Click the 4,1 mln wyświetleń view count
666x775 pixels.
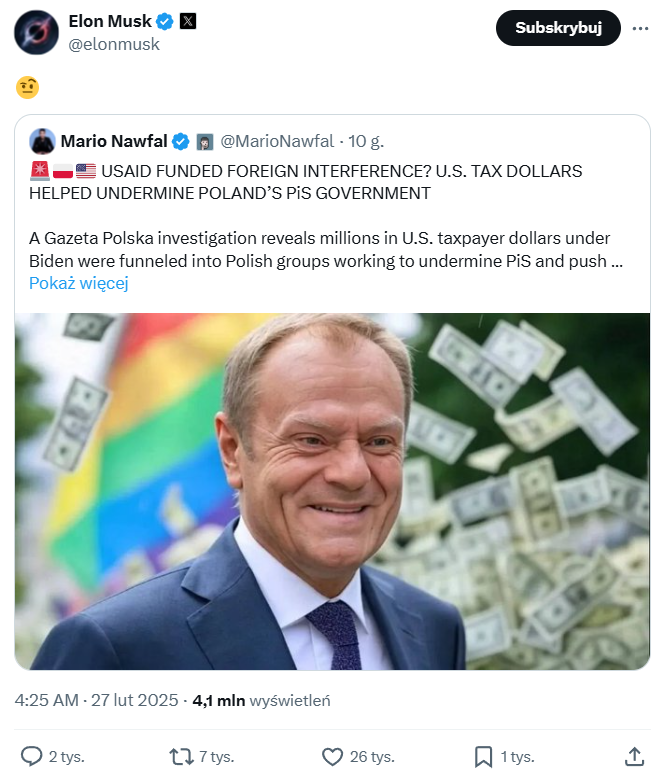click(x=261, y=701)
